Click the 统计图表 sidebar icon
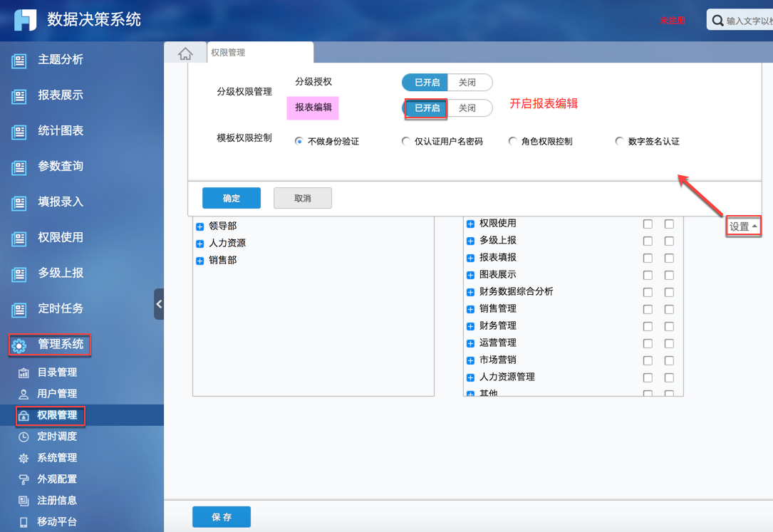Screen dimensions: 773x532 (x=19, y=132)
